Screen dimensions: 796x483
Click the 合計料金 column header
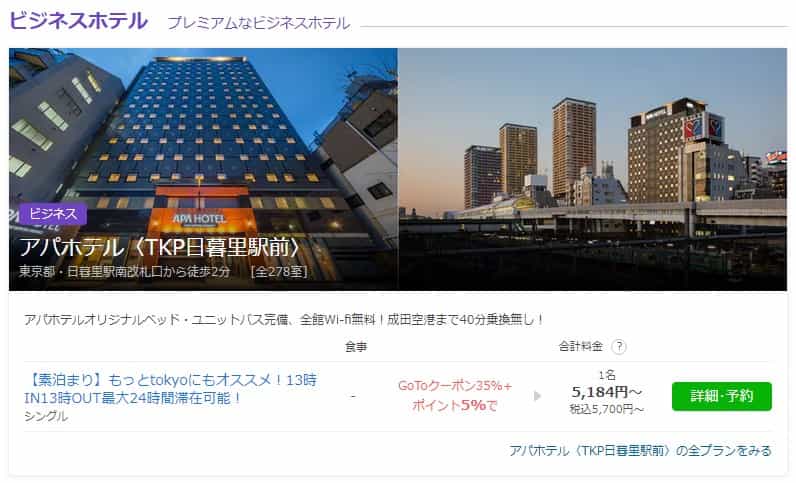[x=580, y=346]
